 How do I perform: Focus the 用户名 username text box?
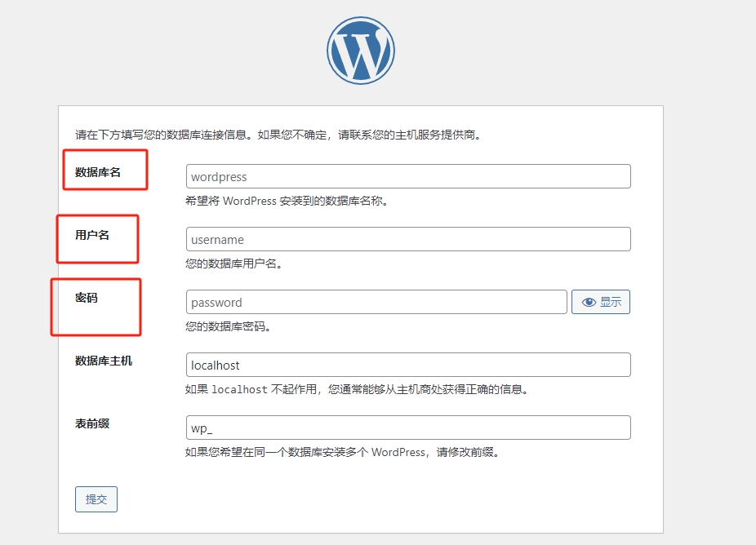(408, 240)
